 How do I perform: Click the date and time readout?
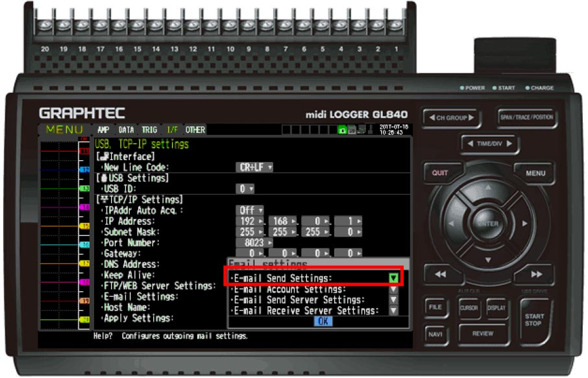[x=393, y=130]
